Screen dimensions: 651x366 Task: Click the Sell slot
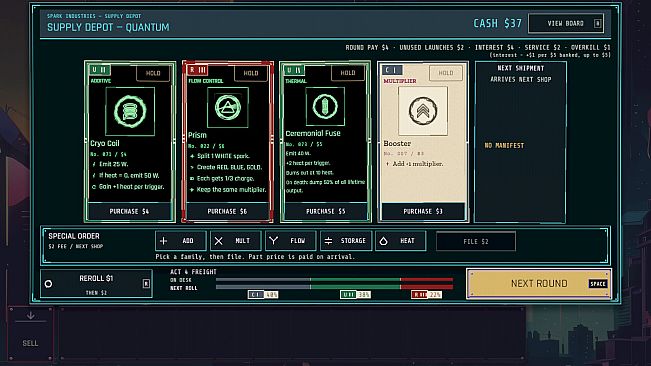tap(30, 333)
